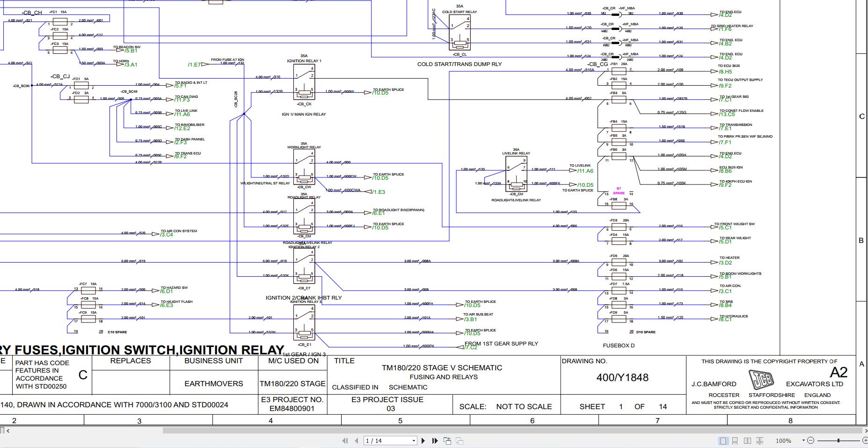Click the FROM 1ST GEAR SUPP RLY label
868x448 pixels.
point(501,344)
